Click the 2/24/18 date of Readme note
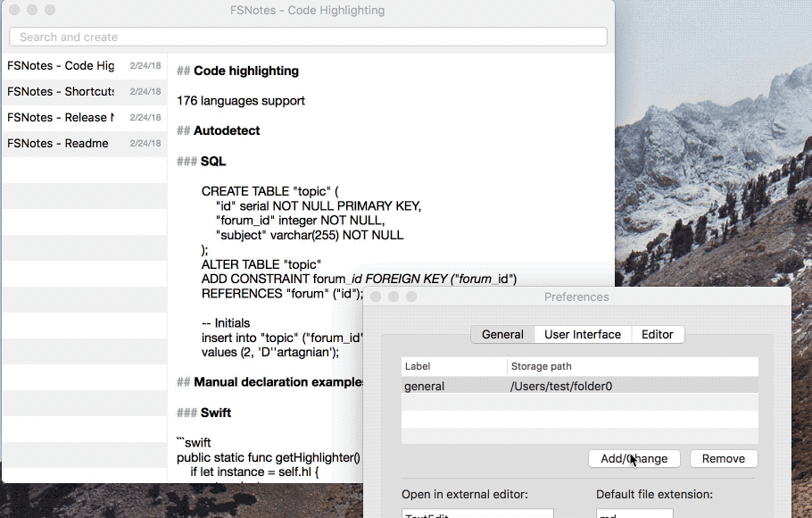The height and width of the screenshot is (518, 812). coord(145,144)
